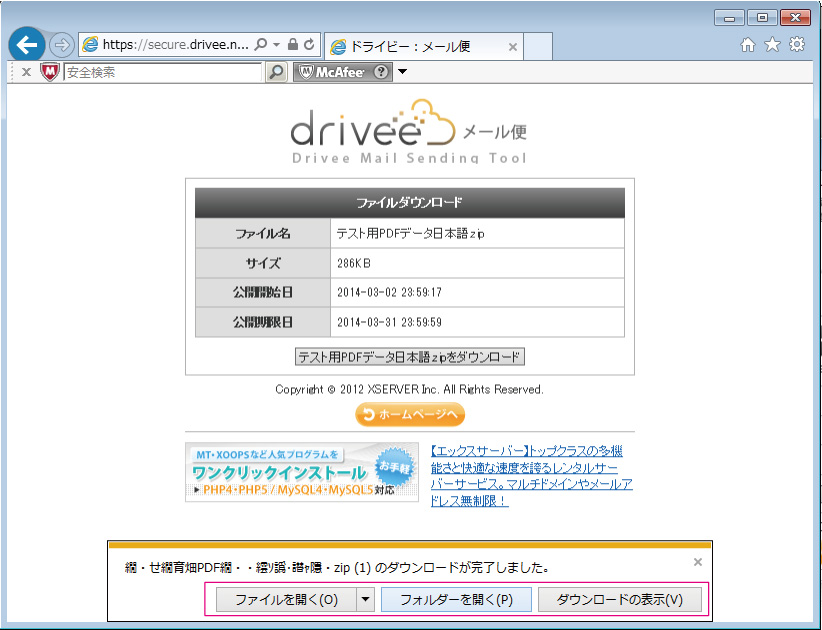Click the 公開期限日 label cell
Viewport: 822px width, 630px height.
263,322
